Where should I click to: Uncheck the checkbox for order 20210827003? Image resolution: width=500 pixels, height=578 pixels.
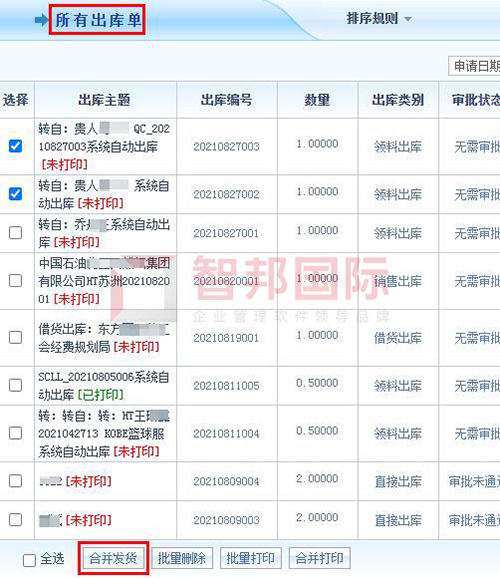[x=15, y=146]
